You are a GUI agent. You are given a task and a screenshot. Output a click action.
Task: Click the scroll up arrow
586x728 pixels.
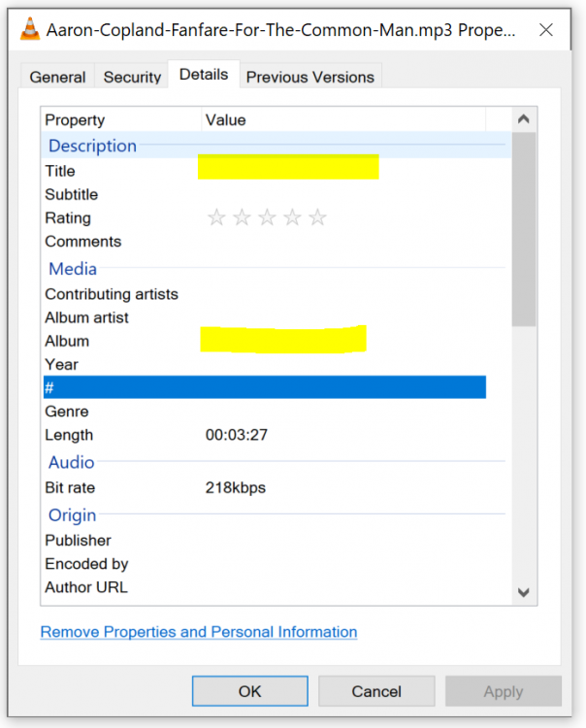(524, 119)
